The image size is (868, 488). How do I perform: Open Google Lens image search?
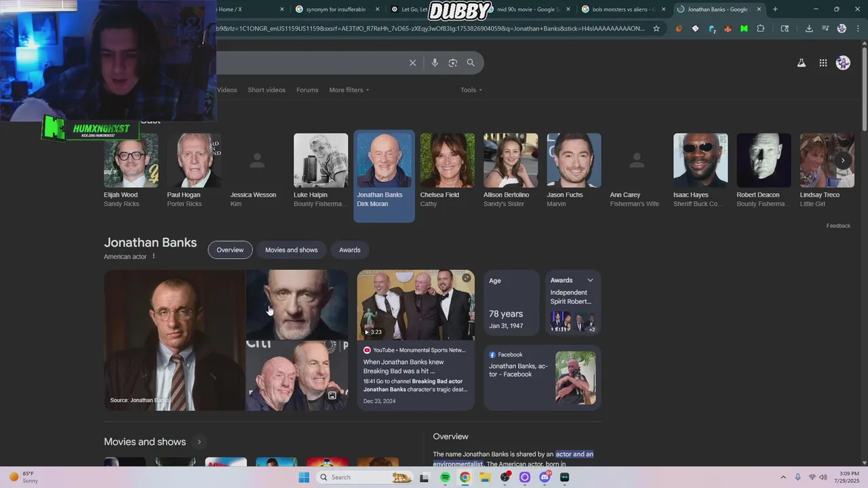pyautogui.click(x=453, y=63)
